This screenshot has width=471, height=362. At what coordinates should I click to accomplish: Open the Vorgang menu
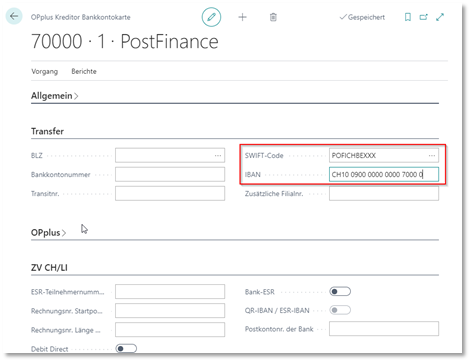point(44,71)
